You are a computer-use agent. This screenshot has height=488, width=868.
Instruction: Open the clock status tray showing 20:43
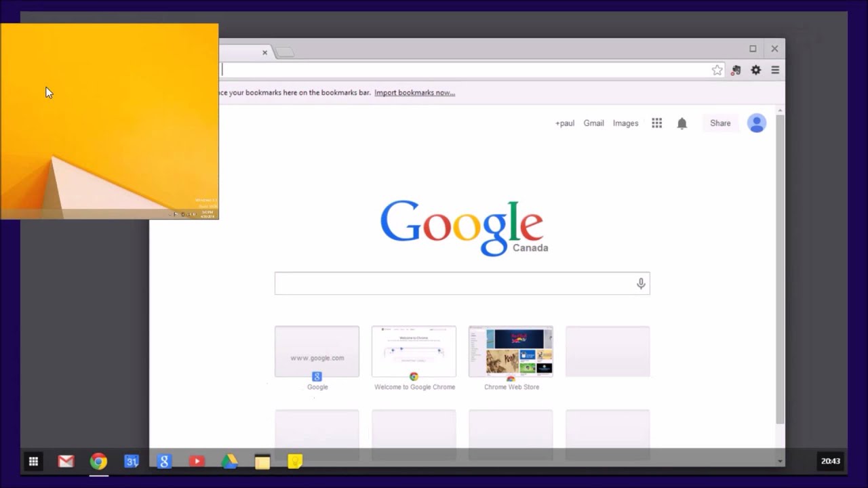pos(831,461)
